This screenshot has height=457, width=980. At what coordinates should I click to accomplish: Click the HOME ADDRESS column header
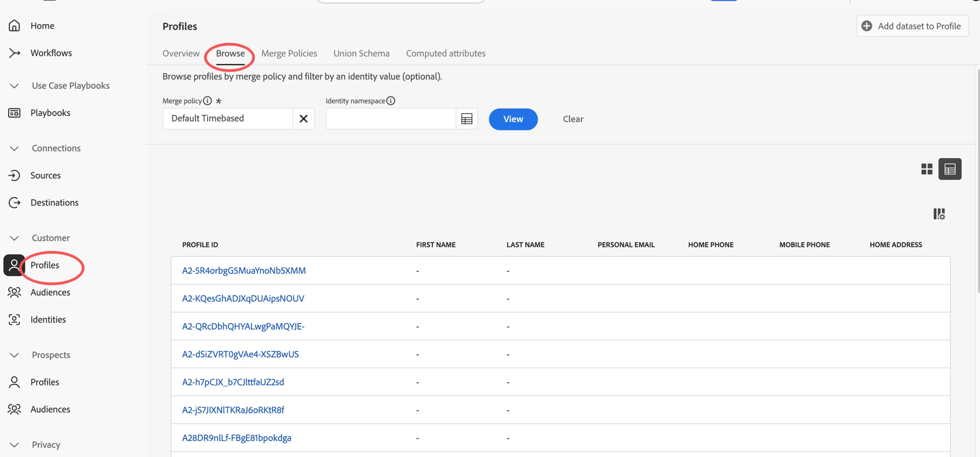click(x=895, y=245)
